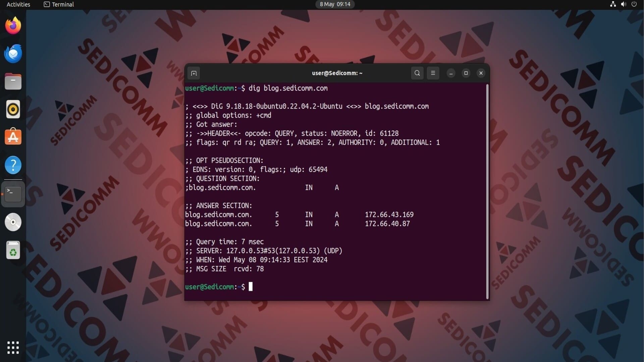
Task: Click the Activities menu in top bar
Action: coord(18,4)
